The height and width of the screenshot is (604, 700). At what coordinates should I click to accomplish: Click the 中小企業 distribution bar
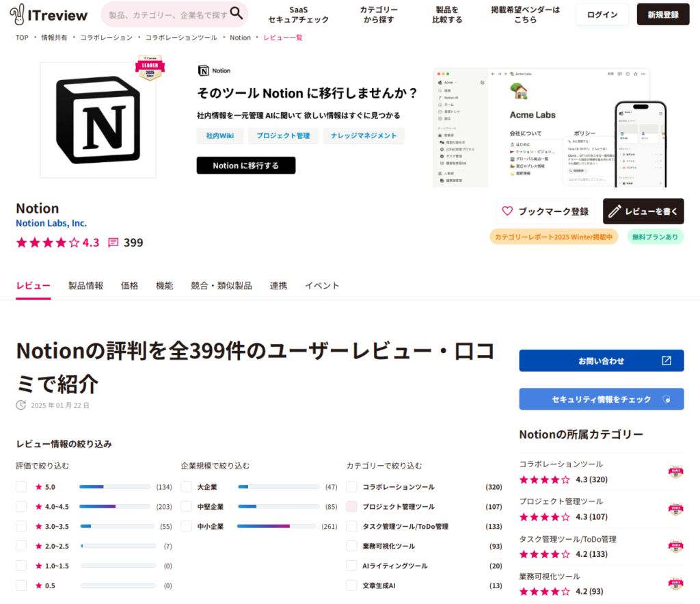coord(276,526)
